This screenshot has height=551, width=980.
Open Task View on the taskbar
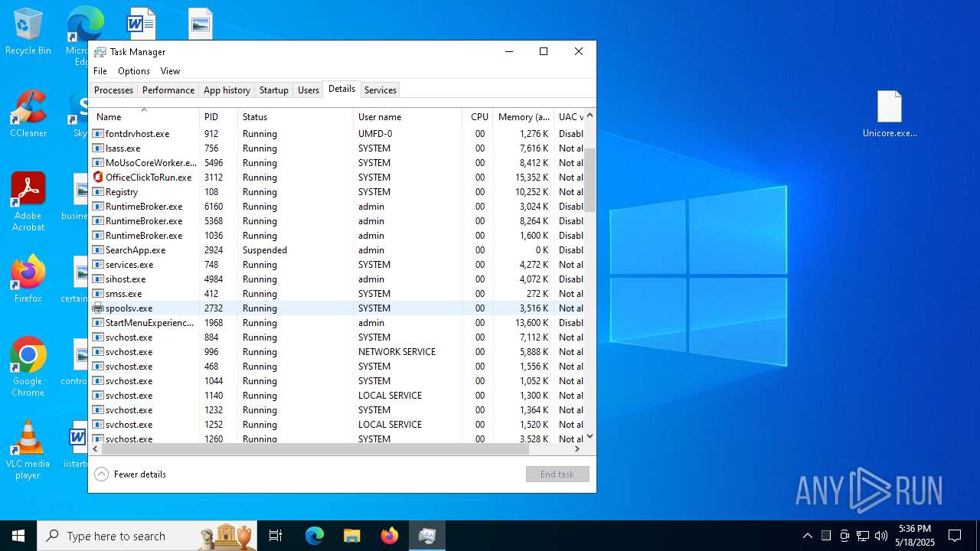(276, 536)
